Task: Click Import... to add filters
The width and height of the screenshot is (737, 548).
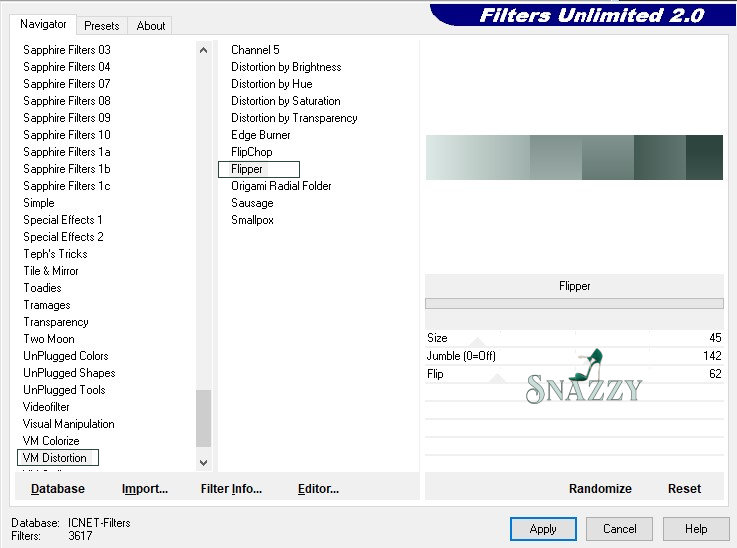Action: 145,489
